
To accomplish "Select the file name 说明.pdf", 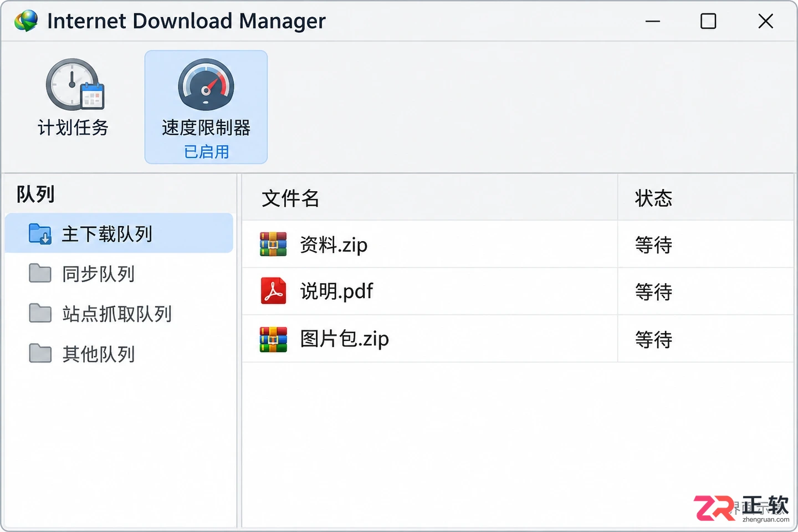I will point(337,291).
